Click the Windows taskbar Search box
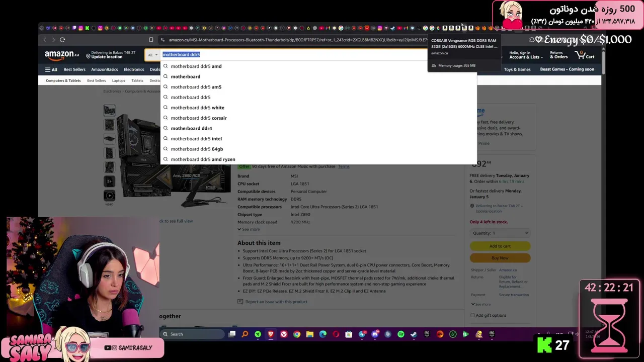The image size is (644, 362). [x=192, y=334]
